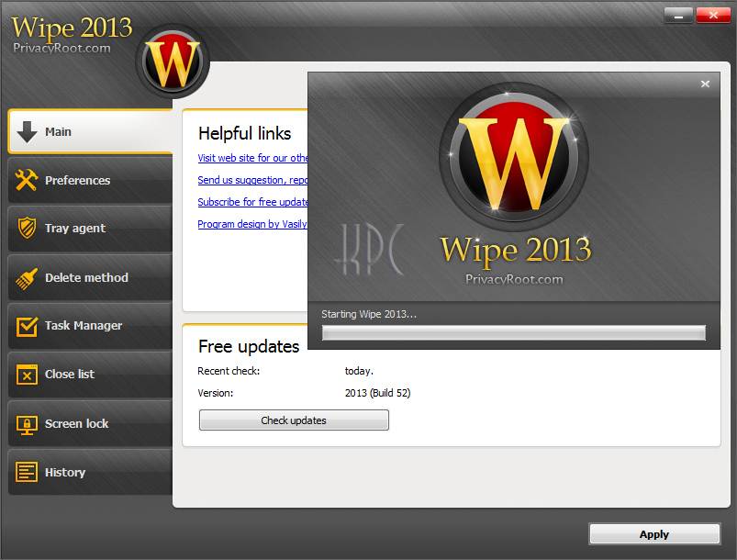This screenshot has width=737, height=560.
Task: Click the Tray agent shield icon
Action: pyautogui.click(x=27, y=228)
